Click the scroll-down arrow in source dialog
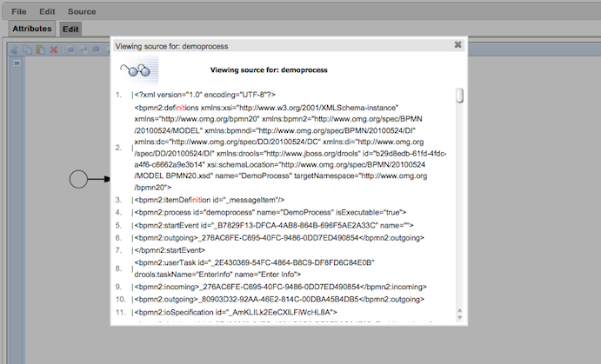This screenshot has width=601, height=364. click(x=459, y=318)
